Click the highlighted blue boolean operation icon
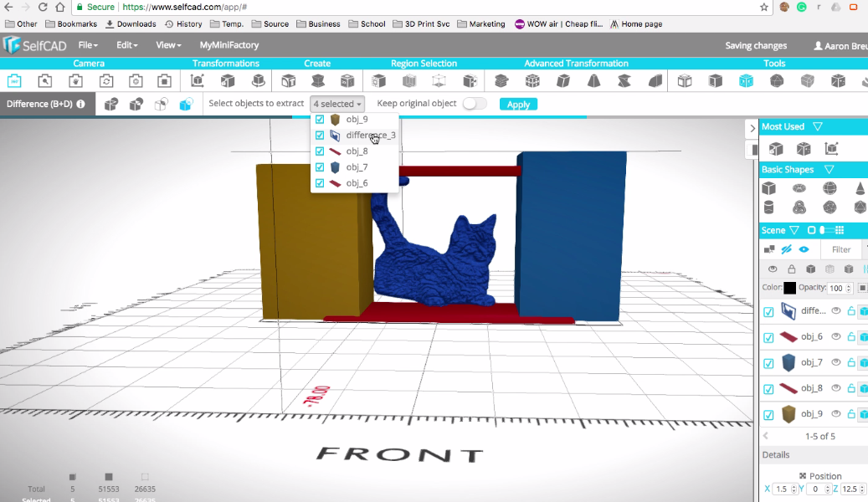The image size is (868, 502). click(x=186, y=104)
